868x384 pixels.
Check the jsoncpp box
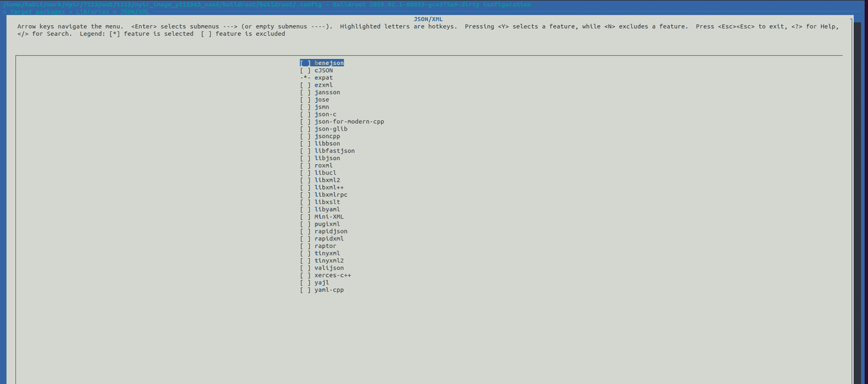pyautogui.click(x=305, y=136)
